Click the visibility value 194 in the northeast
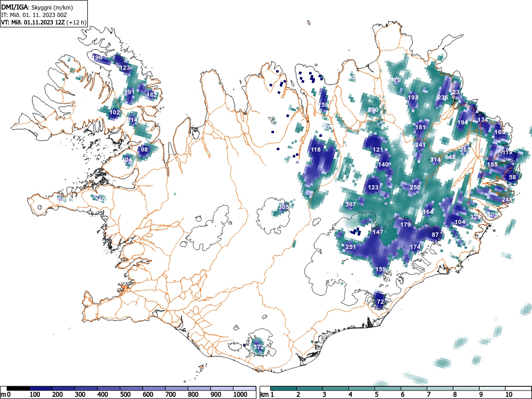 tap(463, 122)
